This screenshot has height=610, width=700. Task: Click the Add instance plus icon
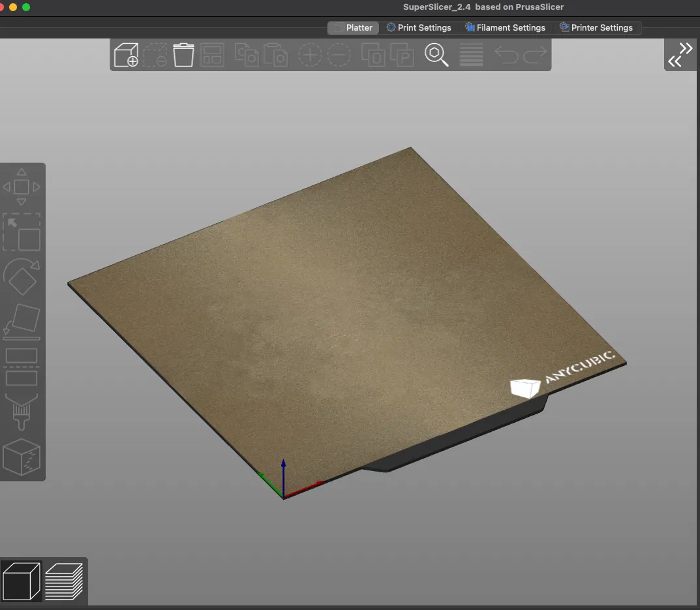point(310,55)
